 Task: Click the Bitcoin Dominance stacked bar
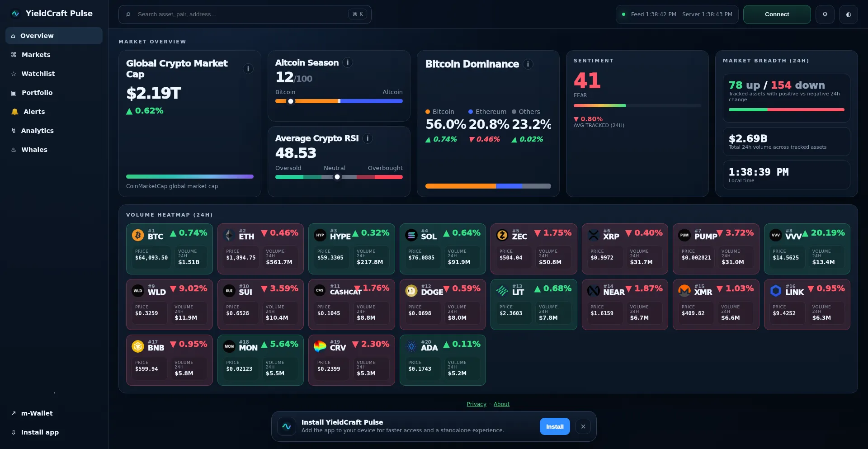click(x=488, y=186)
